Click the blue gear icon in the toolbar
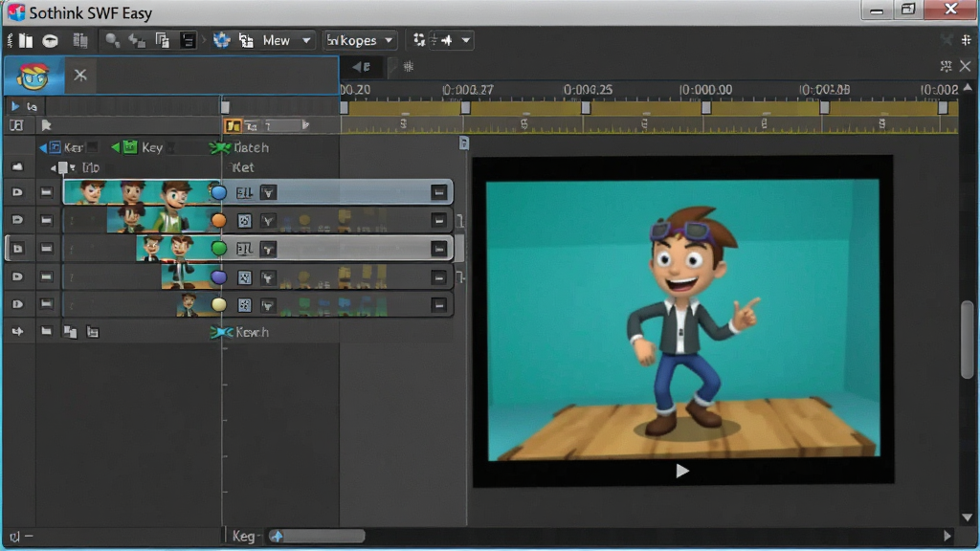 point(221,40)
